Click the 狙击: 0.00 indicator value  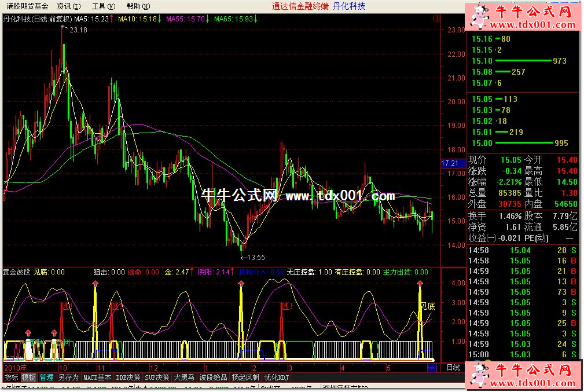coord(109,272)
